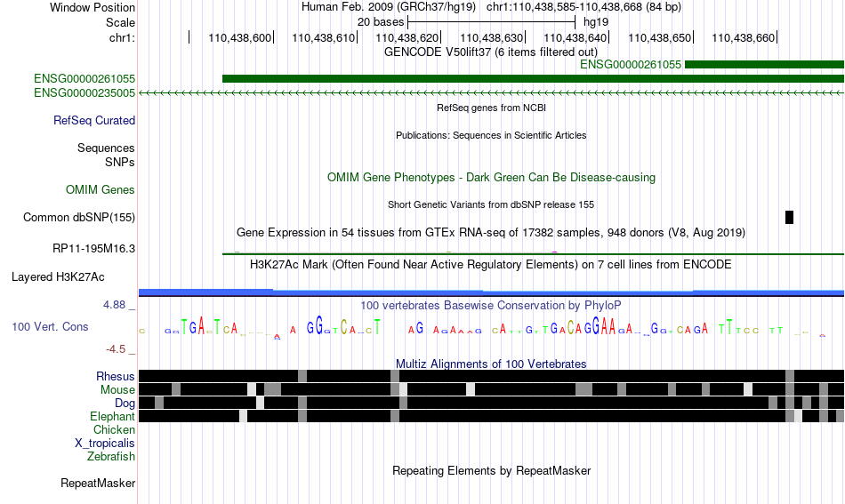This screenshot has height=504, width=845.
Task: Open the GENCODE V50lift37 track title
Action: (490, 52)
